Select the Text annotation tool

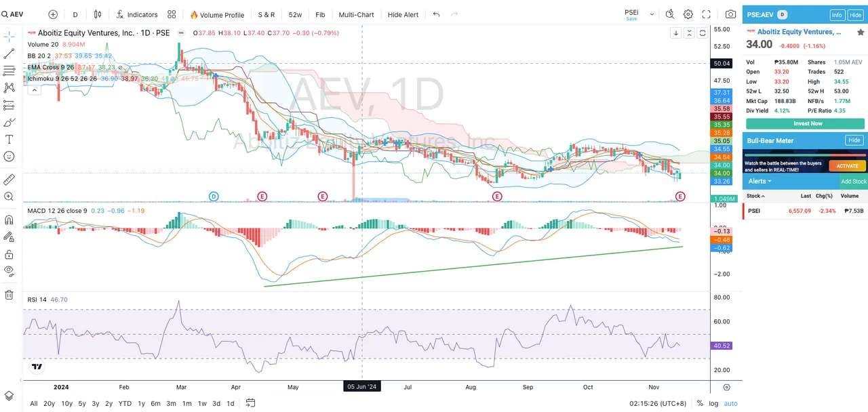(x=9, y=139)
